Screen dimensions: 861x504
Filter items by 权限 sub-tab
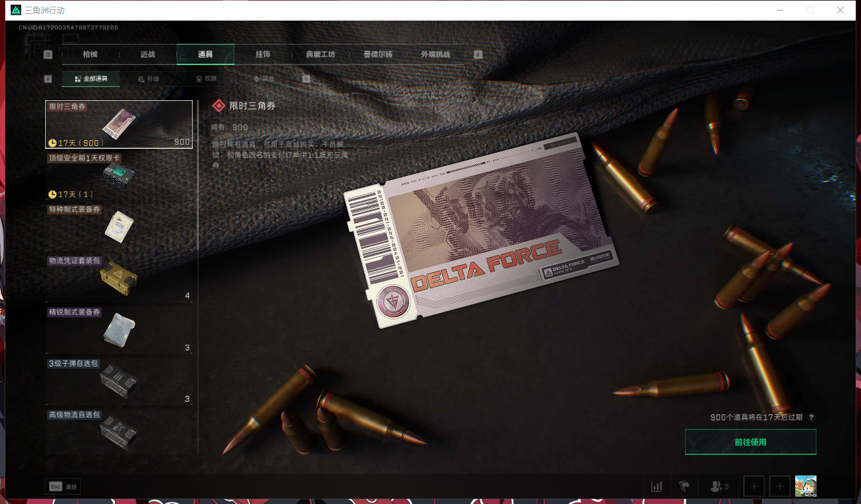point(206,79)
